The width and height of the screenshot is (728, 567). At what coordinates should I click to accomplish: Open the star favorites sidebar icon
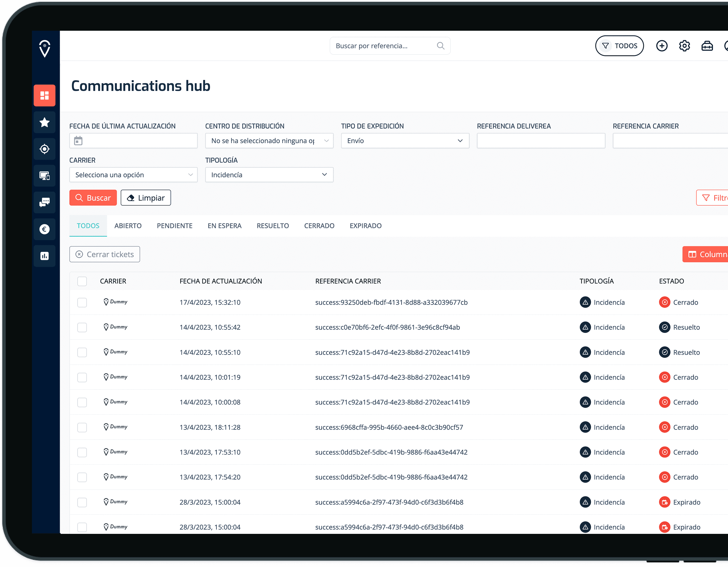[x=45, y=122]
